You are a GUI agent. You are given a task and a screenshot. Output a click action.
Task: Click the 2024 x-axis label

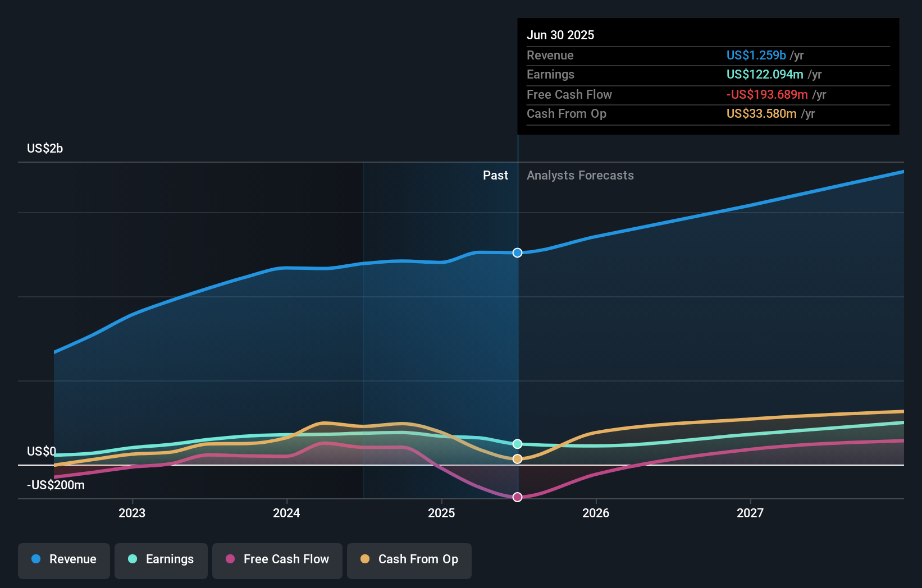[286, 513]
